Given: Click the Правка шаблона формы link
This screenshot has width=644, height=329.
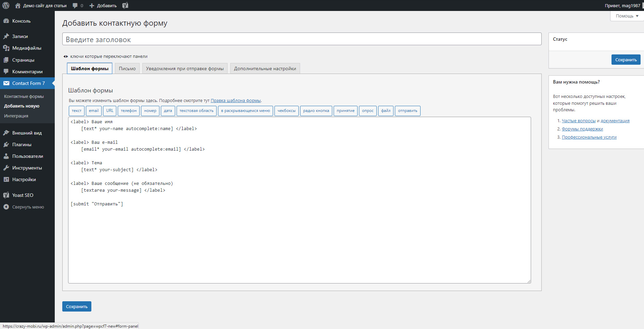Looking at the screenshot, I should click(235, 101).
